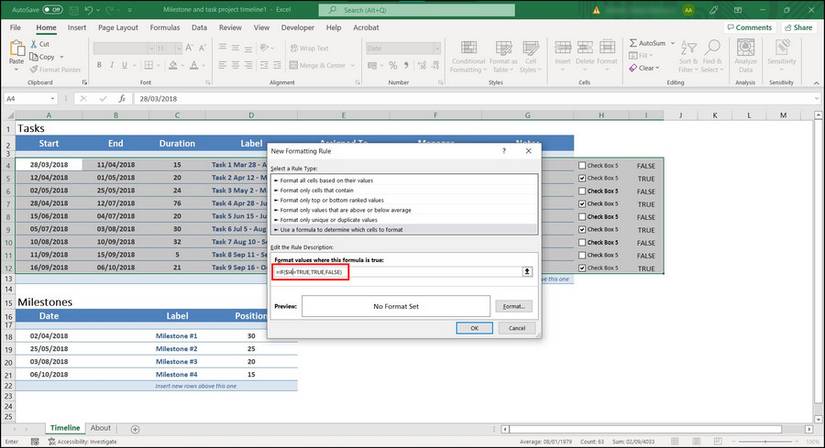Open the Clear dropdown in Editing group

[647, 69]
